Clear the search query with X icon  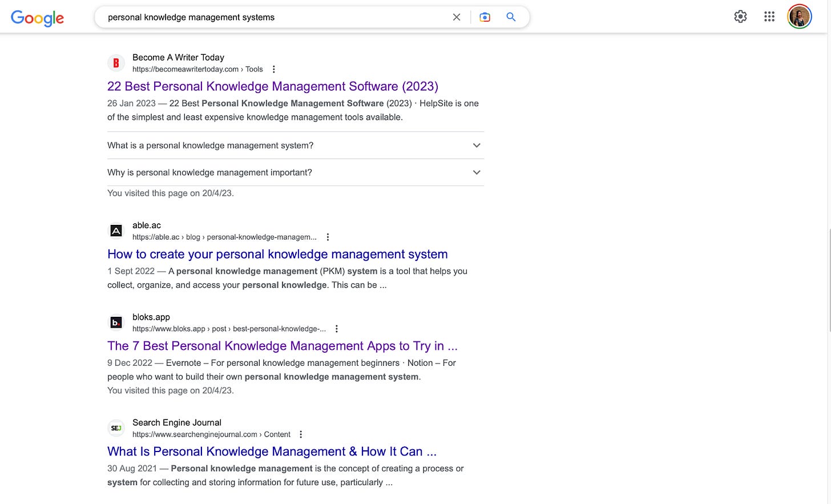[x=457, y=17]
